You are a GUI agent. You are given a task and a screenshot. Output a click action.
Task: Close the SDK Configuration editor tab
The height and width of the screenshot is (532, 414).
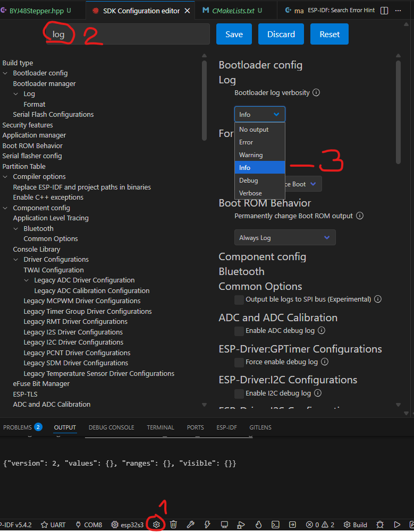coord(187,11)
